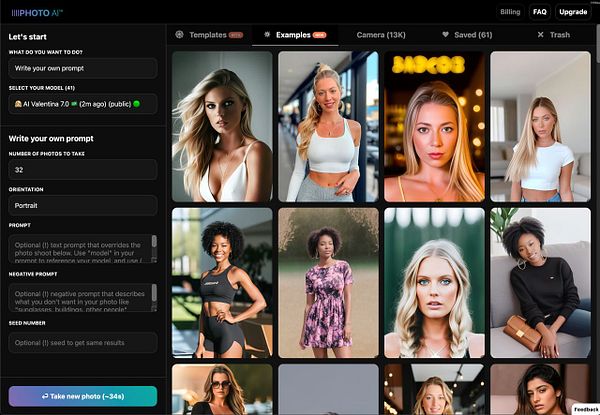
Task: Click the X icon beside Trash
Action: [x=540, y=35]
